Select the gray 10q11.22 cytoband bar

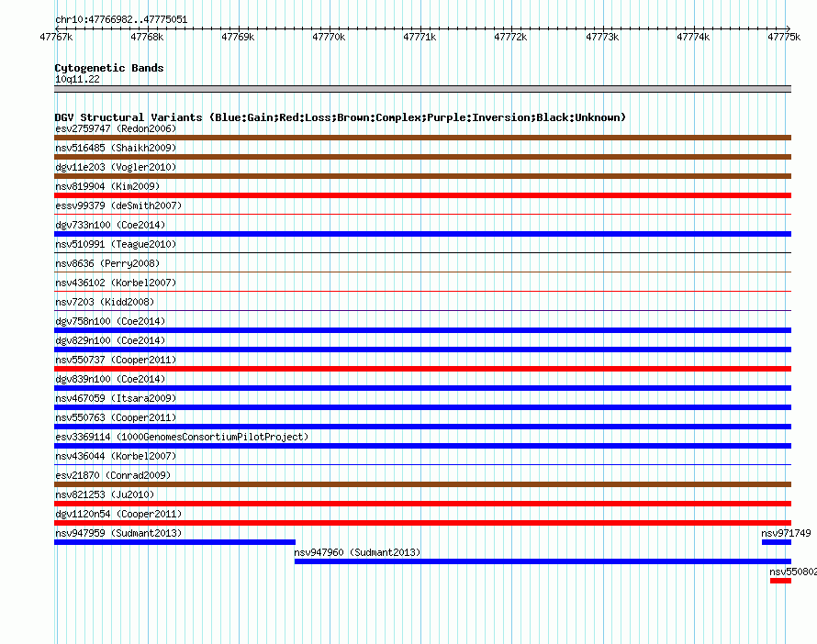[422, 89]
